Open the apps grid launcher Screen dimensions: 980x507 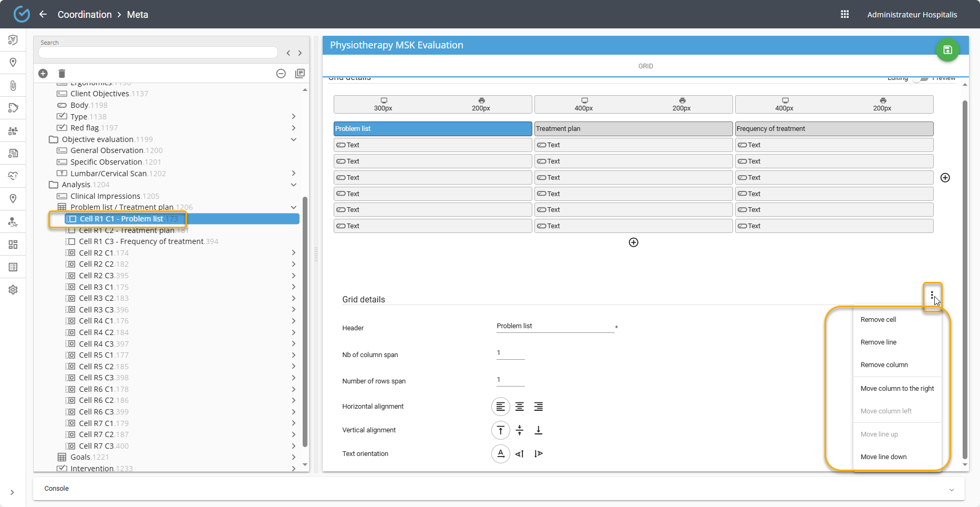click(844, 14)
